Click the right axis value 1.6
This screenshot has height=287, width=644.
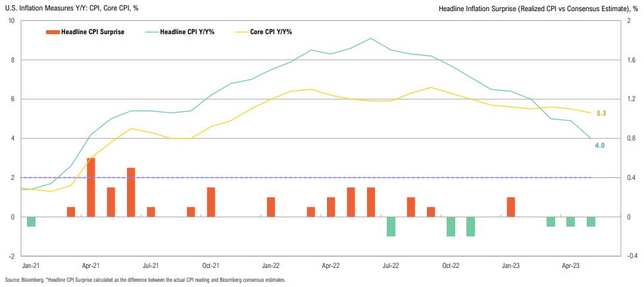click(x=630, y=60)
